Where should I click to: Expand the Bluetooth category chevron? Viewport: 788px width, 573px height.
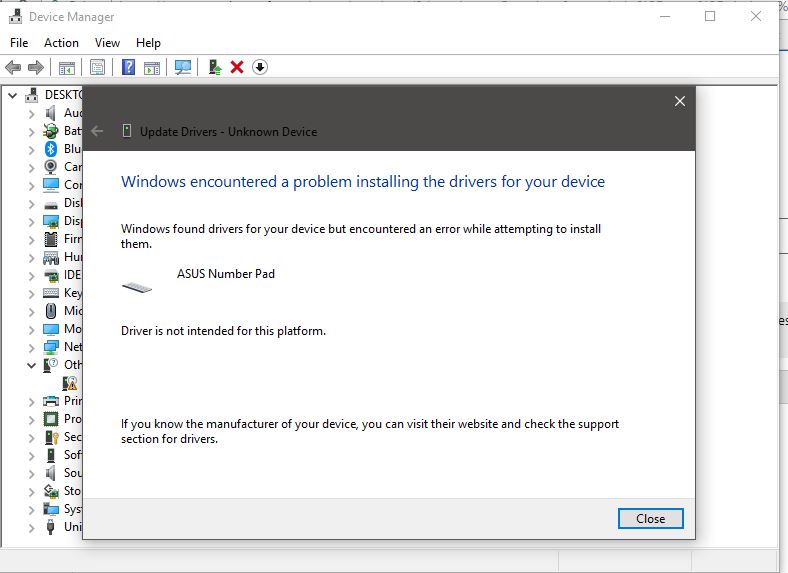(32, 150)
